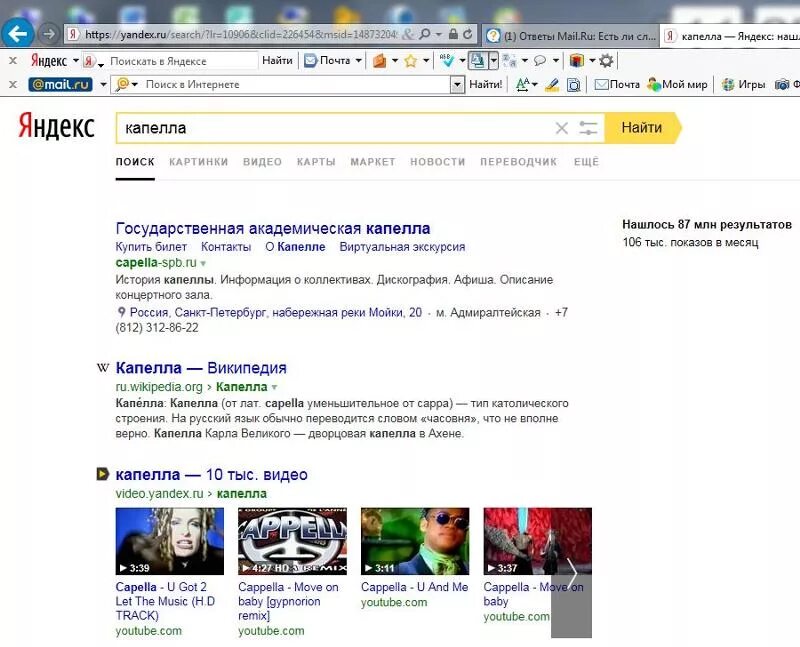This screenshot has width=800, height=647.
Task: Click the colorful cube icon in Yandex toolbar
Action: click(x=577, y=61)
